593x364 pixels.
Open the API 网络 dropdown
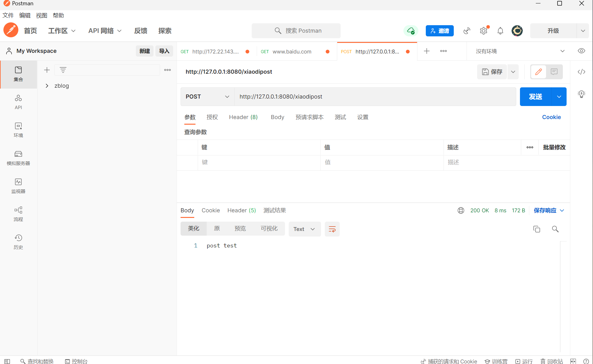tap(105, 31)
